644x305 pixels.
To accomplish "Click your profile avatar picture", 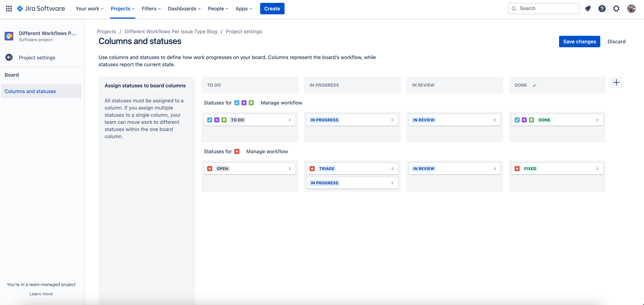I will pyautogui.click(x=632, y=8).
